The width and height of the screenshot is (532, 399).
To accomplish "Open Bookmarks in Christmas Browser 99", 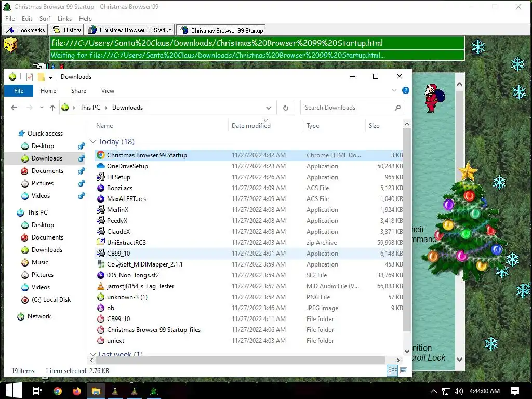I will point(25,30).
